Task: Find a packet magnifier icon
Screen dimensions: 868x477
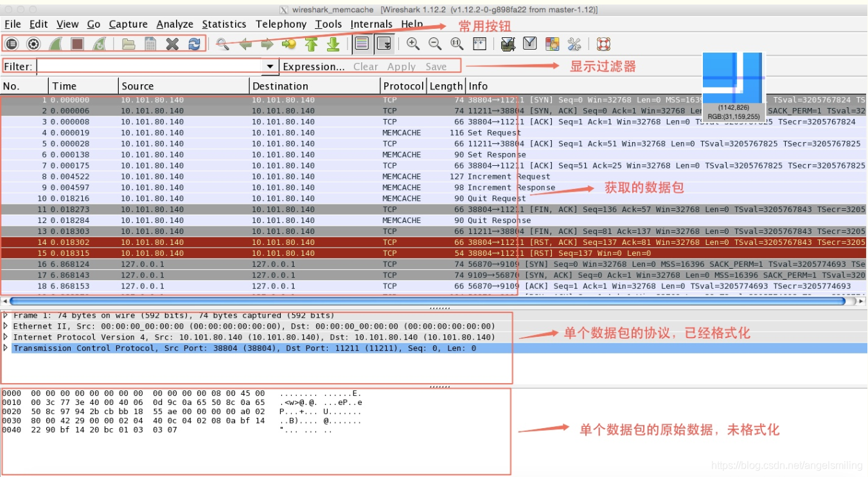Action: click(222, 44)
